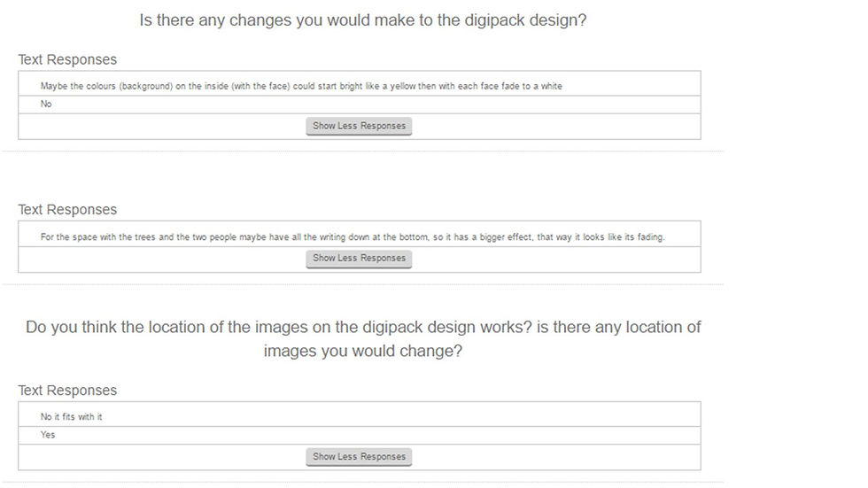Click the word "fading" in the trees response
The height and width of the screenshot is (488, 868).
coord(649,237)
